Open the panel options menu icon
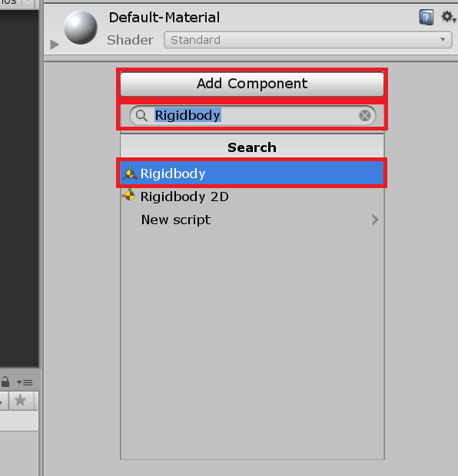This screenshot has height=476, width=458. pyautogui.click(x=25, y=382)
